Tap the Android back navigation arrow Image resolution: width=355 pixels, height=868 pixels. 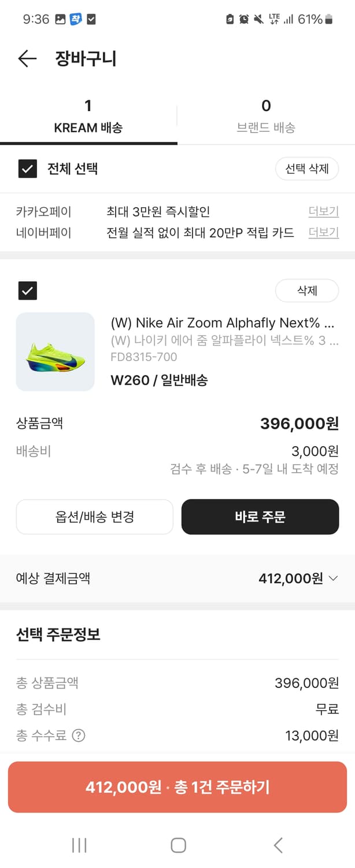point(276,845)
